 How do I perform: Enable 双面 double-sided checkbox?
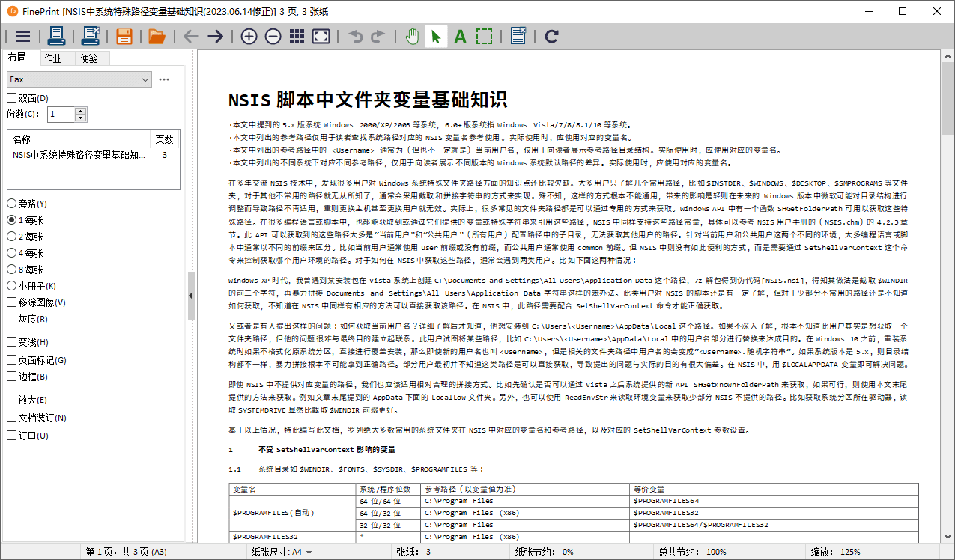click(x=12, y=98)
